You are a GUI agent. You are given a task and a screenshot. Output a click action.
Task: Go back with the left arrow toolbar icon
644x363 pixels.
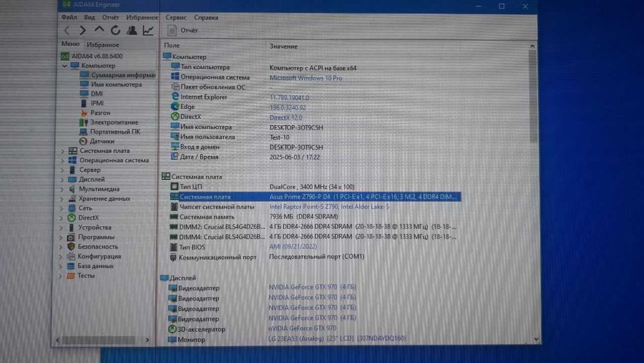point(68,30)
